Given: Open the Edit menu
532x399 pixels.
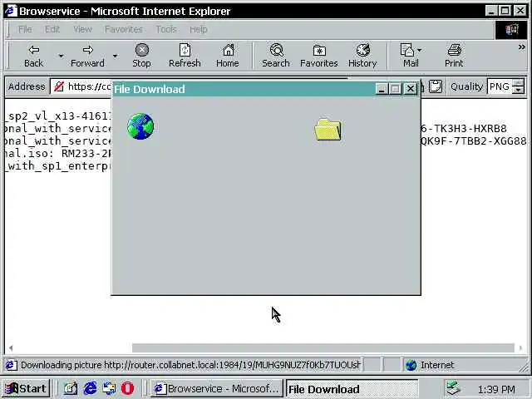Looking at the screenshot, I should 52,30.
